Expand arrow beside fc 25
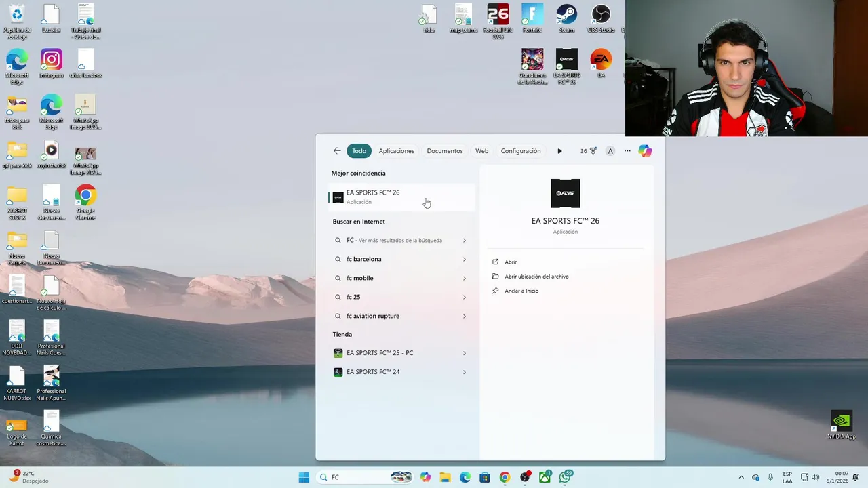 [465, 297]
